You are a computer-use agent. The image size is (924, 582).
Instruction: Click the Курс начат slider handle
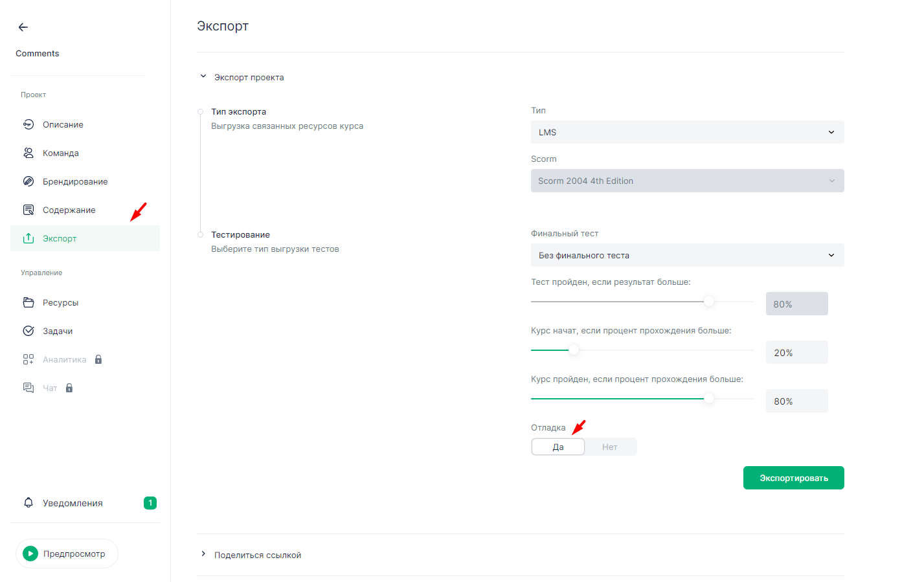[x=574, y=350]
